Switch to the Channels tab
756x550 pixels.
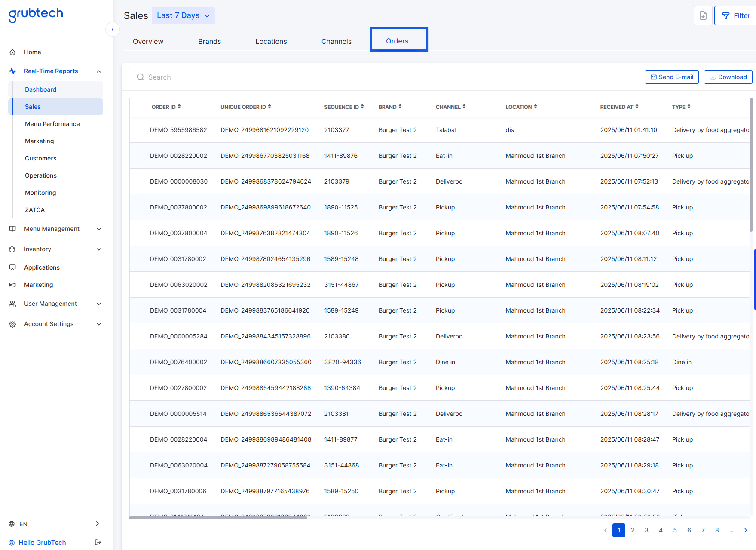pyautogui.click(x=337, y=41)
